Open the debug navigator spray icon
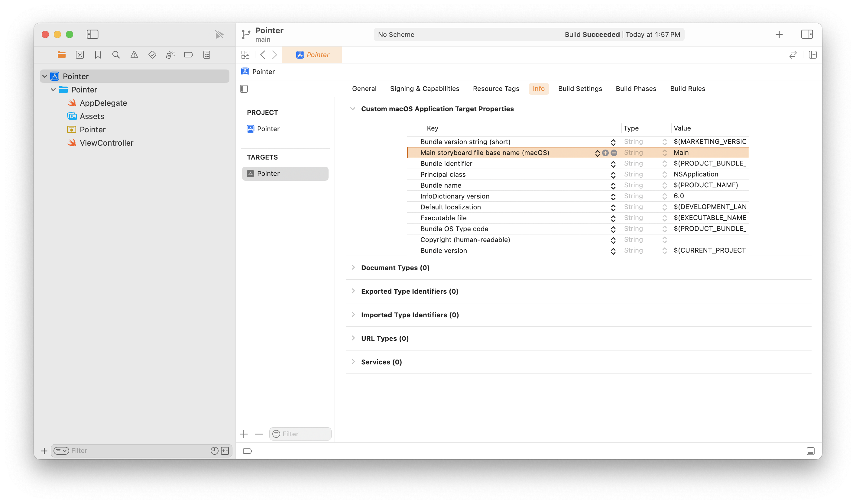Screen dimensions: 856x504 (x=170, y=55)
